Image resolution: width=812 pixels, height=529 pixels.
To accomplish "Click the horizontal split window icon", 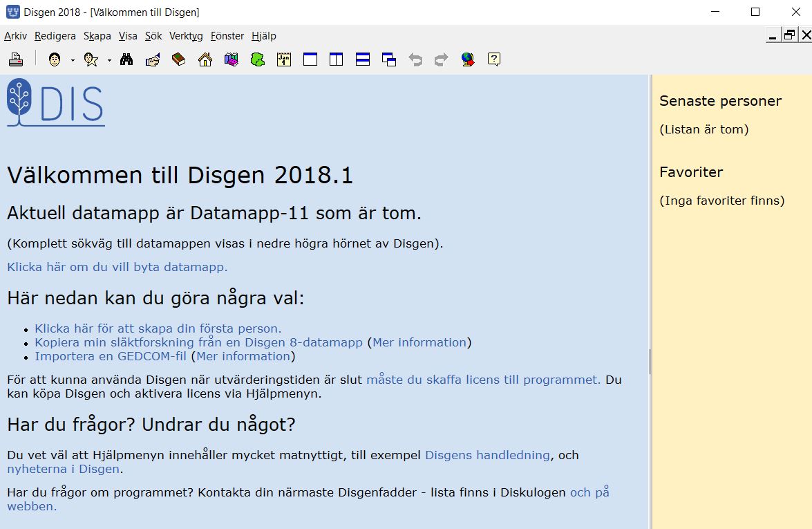I will coord(363,59).
